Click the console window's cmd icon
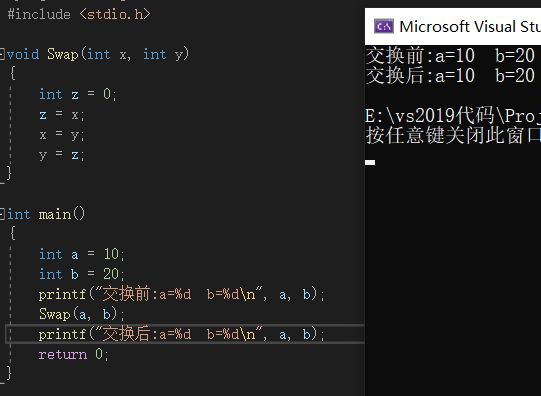 [x=384, y=27]
